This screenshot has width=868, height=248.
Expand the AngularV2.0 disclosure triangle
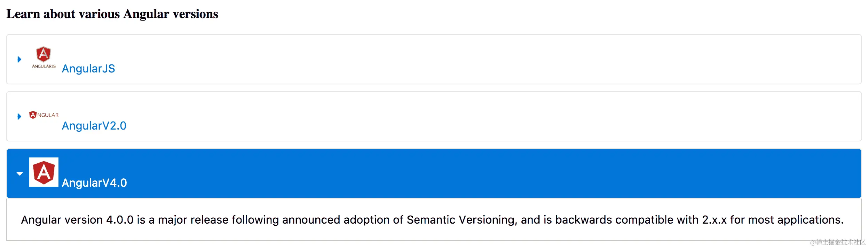coord(19,116)
